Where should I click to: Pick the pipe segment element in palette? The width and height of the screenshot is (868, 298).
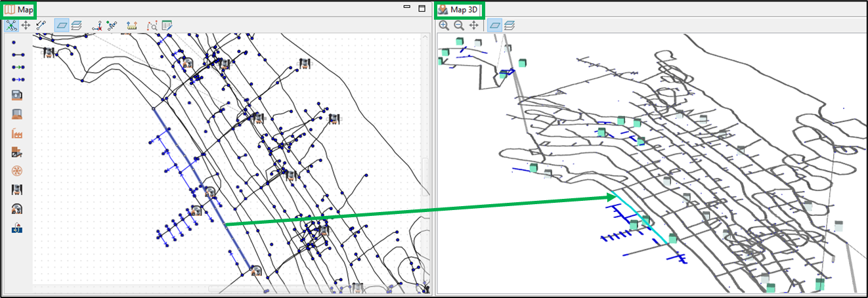pyautogui.click(x=18, y=54)
